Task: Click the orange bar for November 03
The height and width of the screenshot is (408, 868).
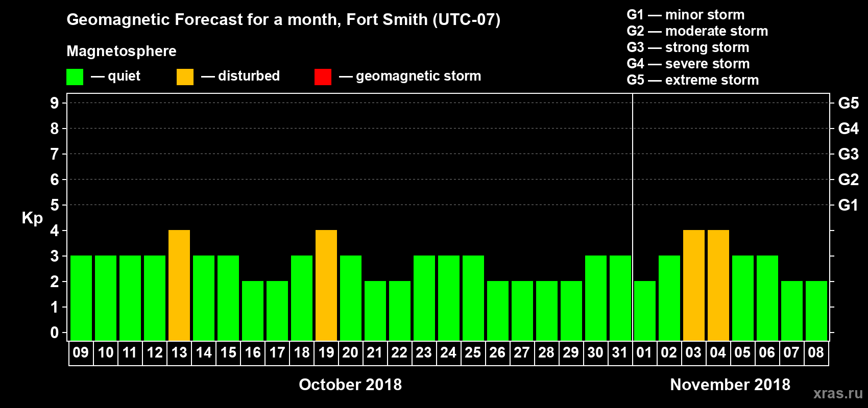Action: (x=694, y=285)
